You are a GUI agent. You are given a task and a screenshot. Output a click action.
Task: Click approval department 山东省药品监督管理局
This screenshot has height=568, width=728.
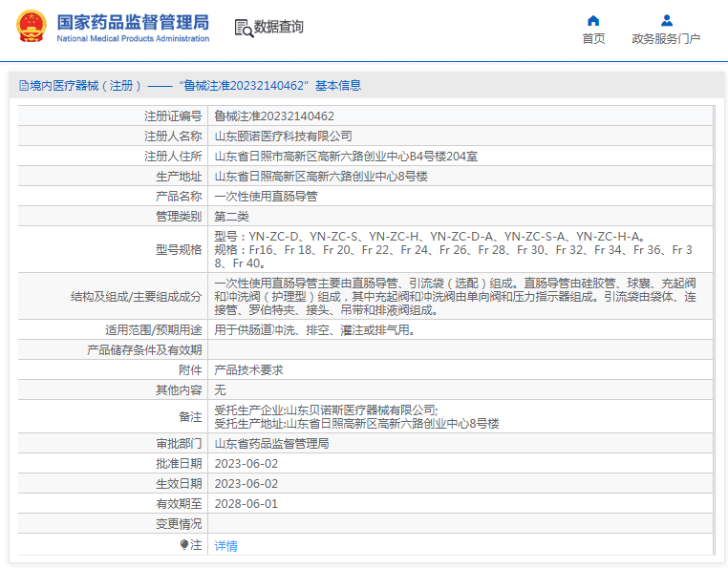tap(271, 443)
